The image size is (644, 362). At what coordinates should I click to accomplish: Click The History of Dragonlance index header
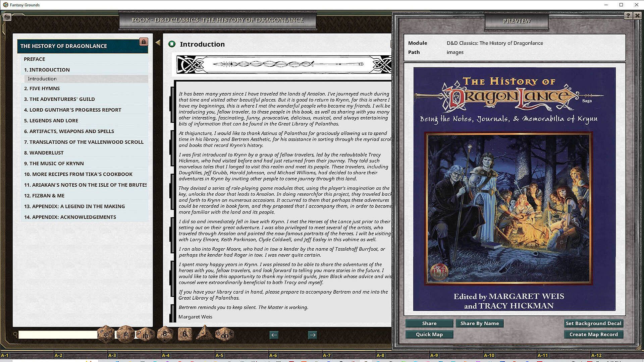click(x=83, y=46)
